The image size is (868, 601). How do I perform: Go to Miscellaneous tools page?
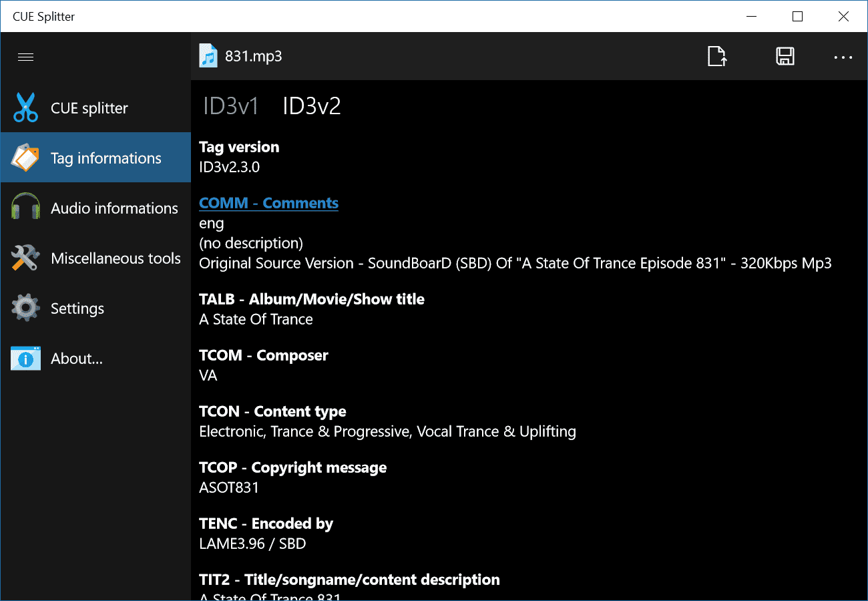pyautogui.click(x=116, y=258)
